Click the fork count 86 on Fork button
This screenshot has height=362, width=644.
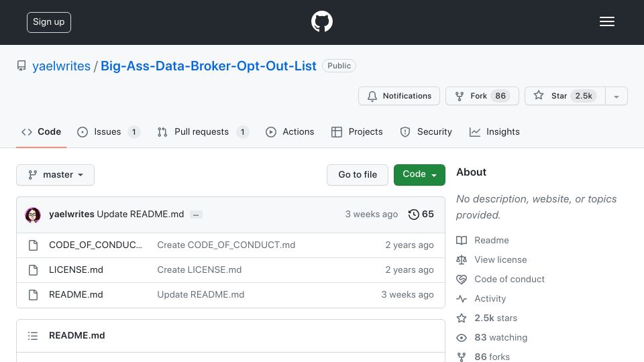point(500,96)
